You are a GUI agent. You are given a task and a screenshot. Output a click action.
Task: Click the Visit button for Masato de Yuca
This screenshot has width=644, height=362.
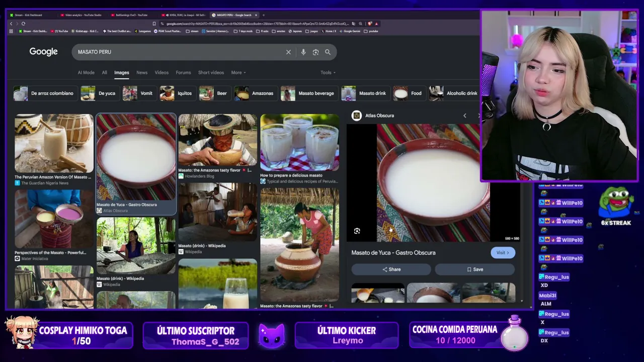click(x=503, y=252)
